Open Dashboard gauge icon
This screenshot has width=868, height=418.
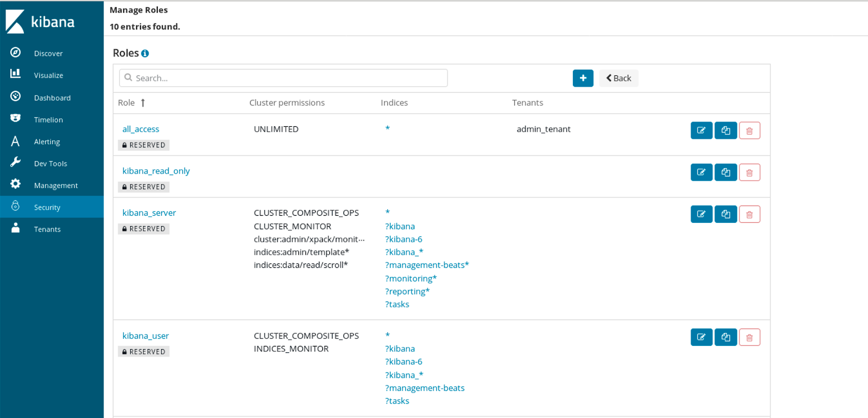(15, 96)
